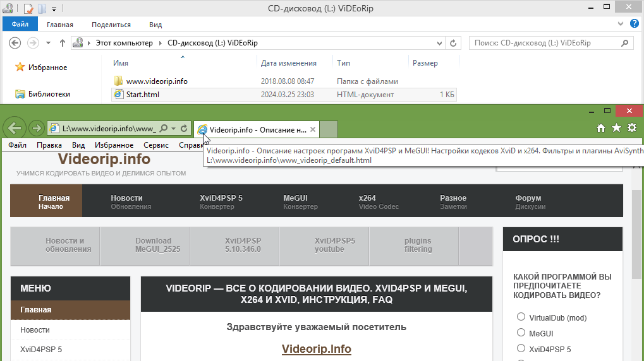Refresh the page in the IE address bar
The image size is (644, 361).
pyautogui.click(x=183, y=128)
